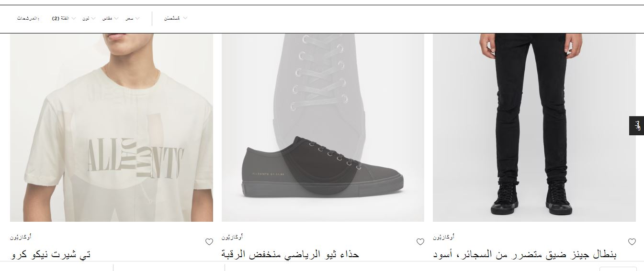Open the black sneaker product image
The width and height of the screenshot is (644, 271).
coord(323,128)
